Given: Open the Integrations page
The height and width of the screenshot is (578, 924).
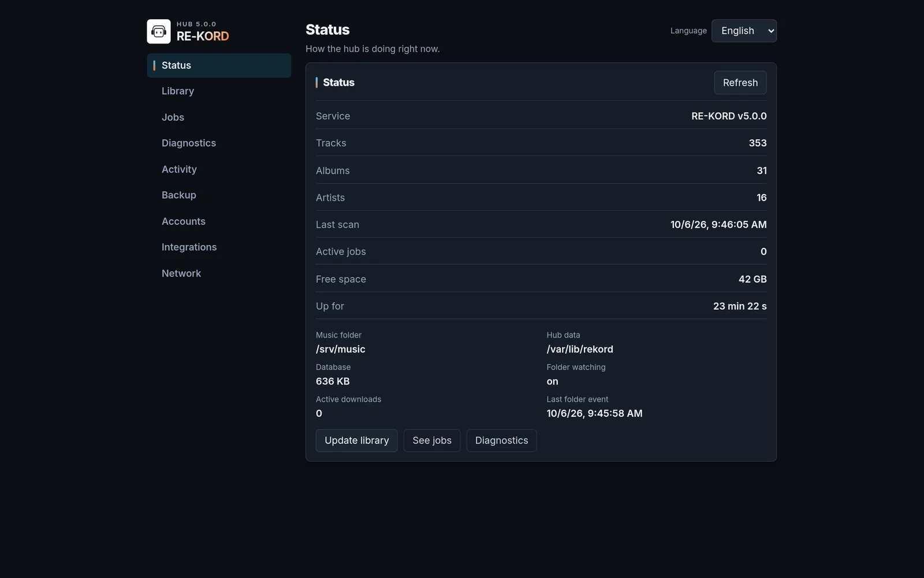Looking at the screenshot, I should pyautogui.click(x=219, y=247).
